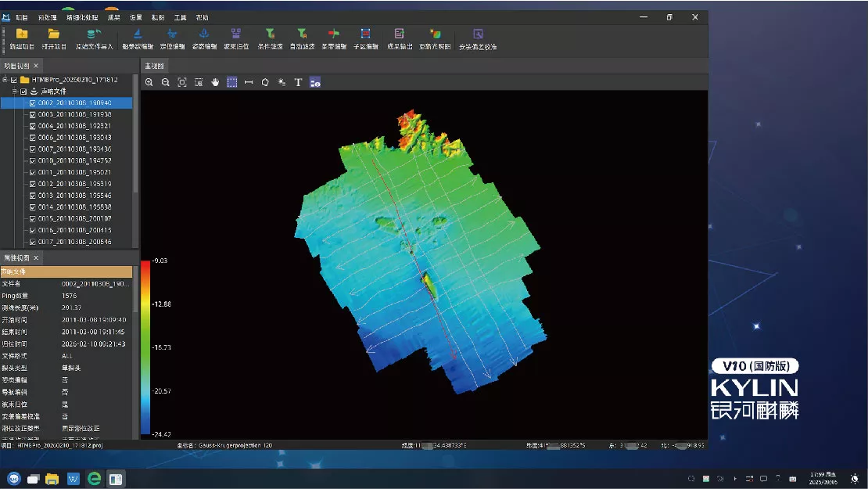Open the 精细化处理 menu

[x=82, y=18]
